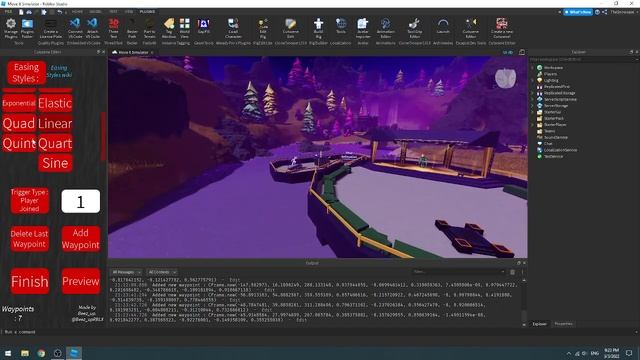Open the Tag Window plugin

[x=169, y=28]
